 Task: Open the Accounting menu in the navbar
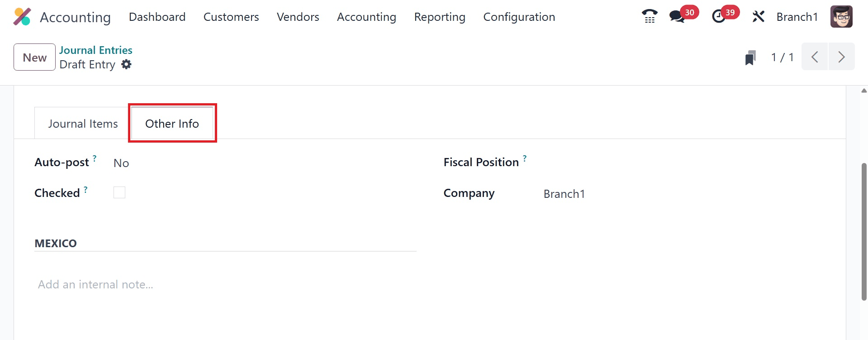pos(366,17)
